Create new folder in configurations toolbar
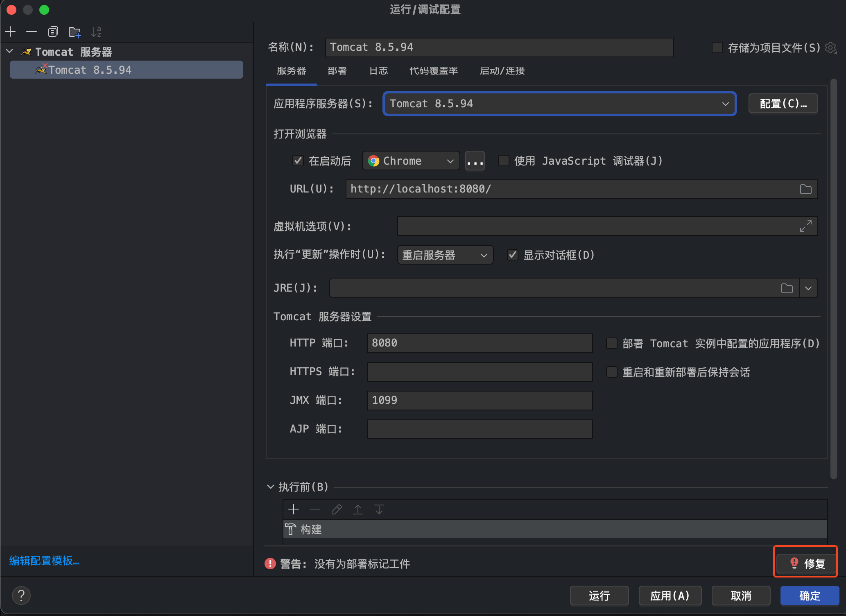The width and height of the screenshot is (846, 616). [x=75, y=32]
